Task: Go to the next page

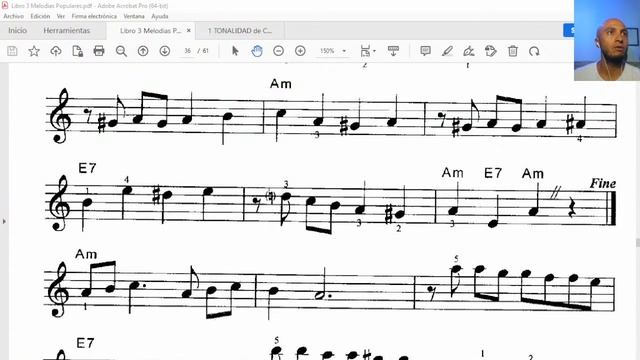Action: [164, 51]
